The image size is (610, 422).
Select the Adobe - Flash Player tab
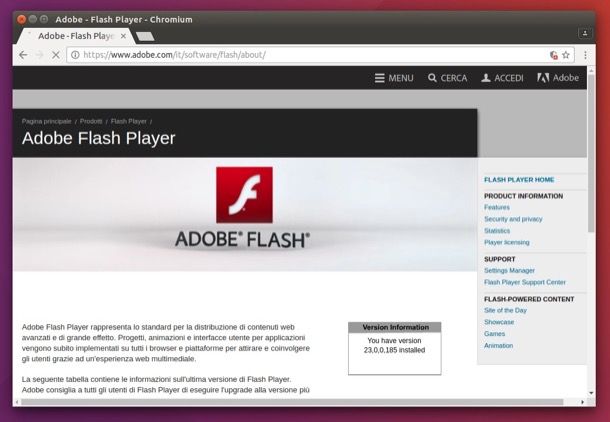(76, 36)
